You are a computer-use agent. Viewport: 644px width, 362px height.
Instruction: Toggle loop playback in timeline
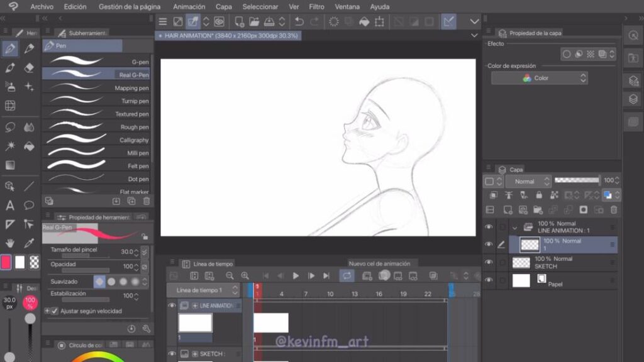(347, 276)
